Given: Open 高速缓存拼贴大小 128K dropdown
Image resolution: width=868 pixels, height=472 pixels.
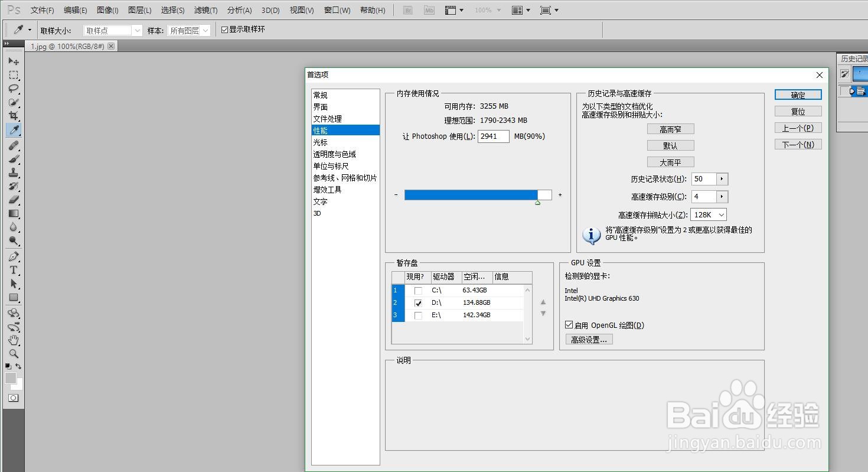Looking at the screenshot, I should 709,215.
